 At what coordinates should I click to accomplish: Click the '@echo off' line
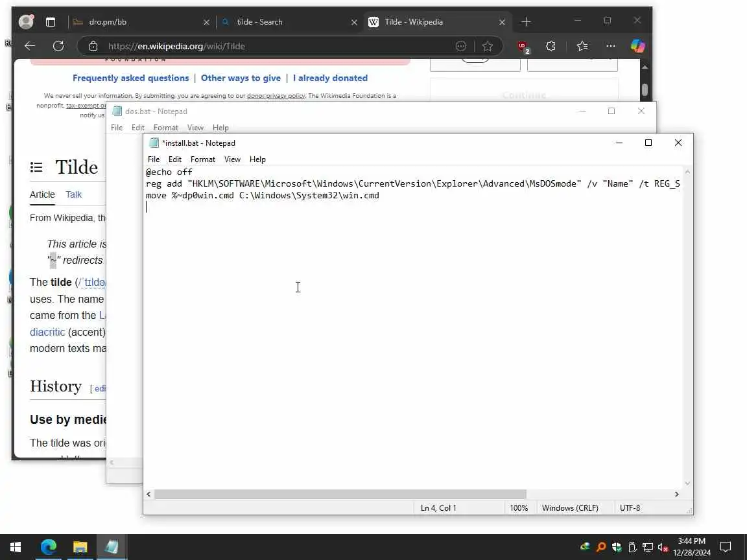(x=169, y=172)
